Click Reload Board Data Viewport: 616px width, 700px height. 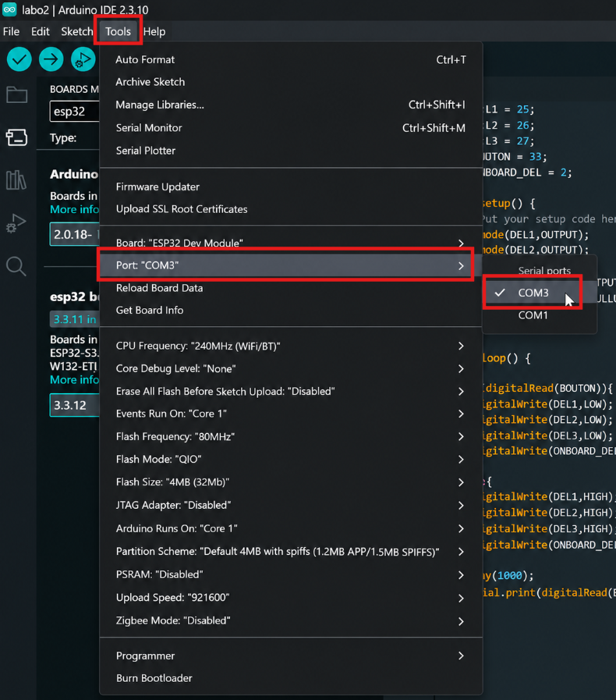pos(291,288)
